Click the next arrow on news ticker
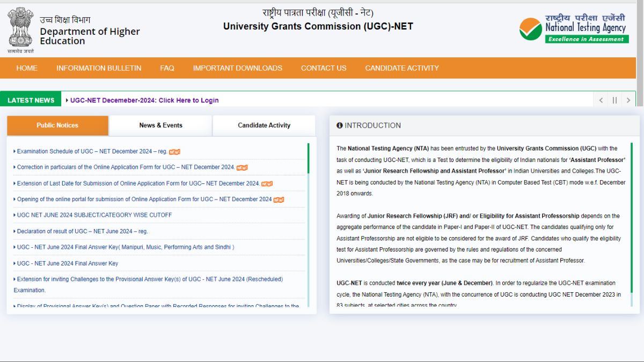Screen dimensions: 644x362 click(628, 100)
